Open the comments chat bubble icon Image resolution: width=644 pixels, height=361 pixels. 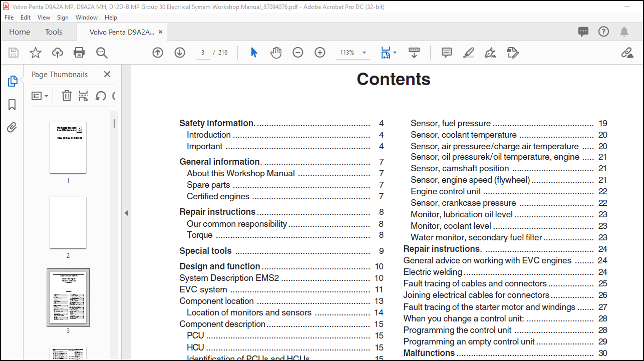(583, 32)
